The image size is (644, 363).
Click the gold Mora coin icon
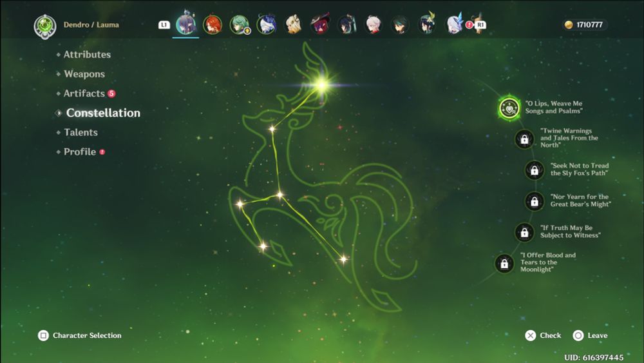[569, 25]
